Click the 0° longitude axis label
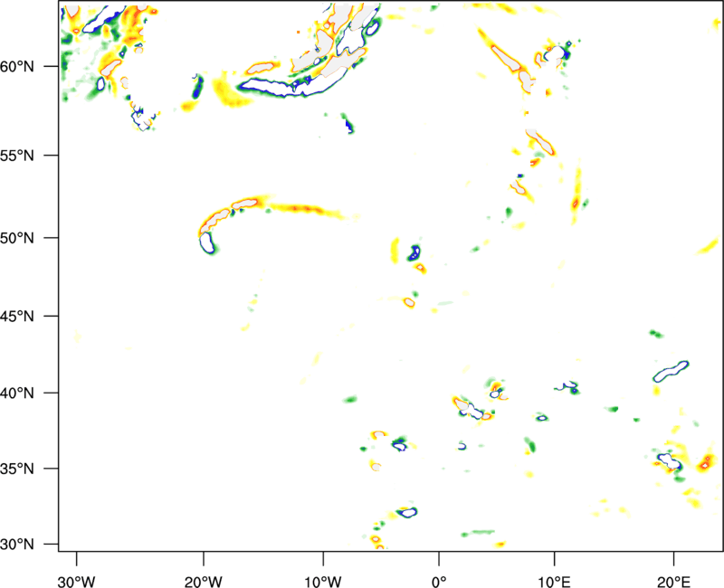The height and width of the screenshot is (588, 724). [x=439, y=582]
